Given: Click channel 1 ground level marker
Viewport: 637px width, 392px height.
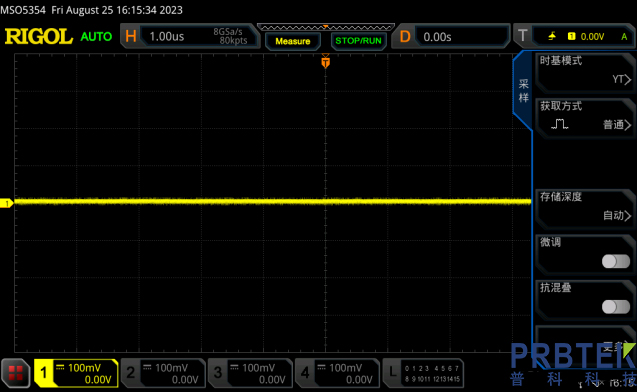Looking at the screenshot, I should coord(6,203).
